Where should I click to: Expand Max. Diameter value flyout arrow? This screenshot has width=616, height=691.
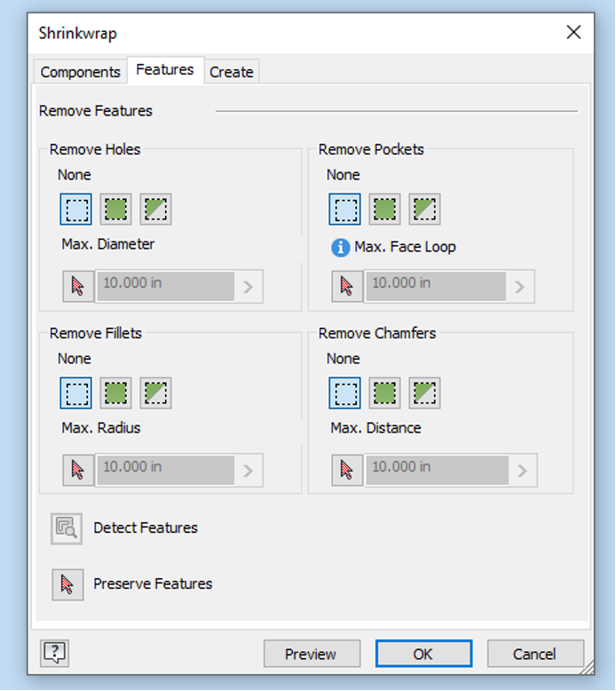(x=249, y=287)
